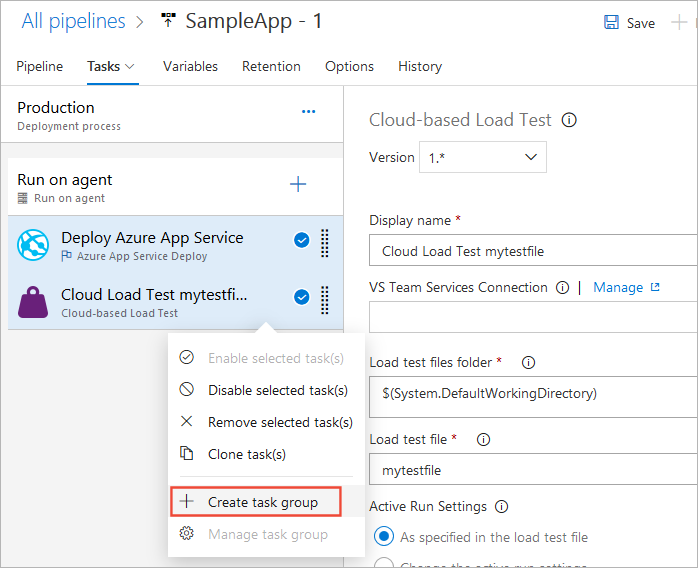Image resolution: width=698 pixels, height=568 pixels.
Task: Select 'As specified in the load test file' radio
Action: pos(384,536)
